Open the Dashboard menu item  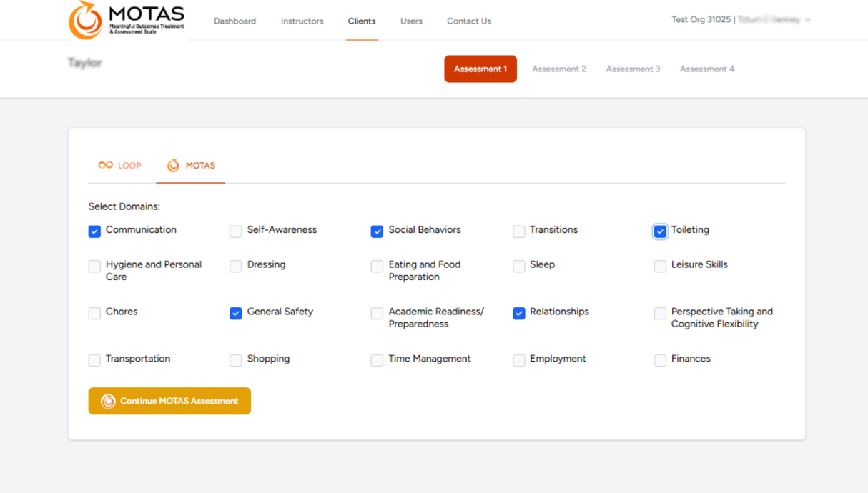pyautogui.click(x=235, y=21)
